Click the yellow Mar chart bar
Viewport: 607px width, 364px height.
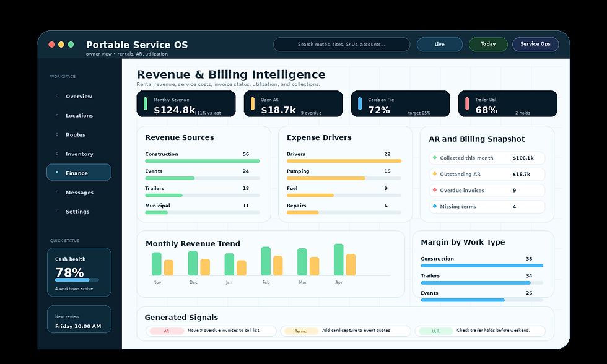(x=315, y=266)
